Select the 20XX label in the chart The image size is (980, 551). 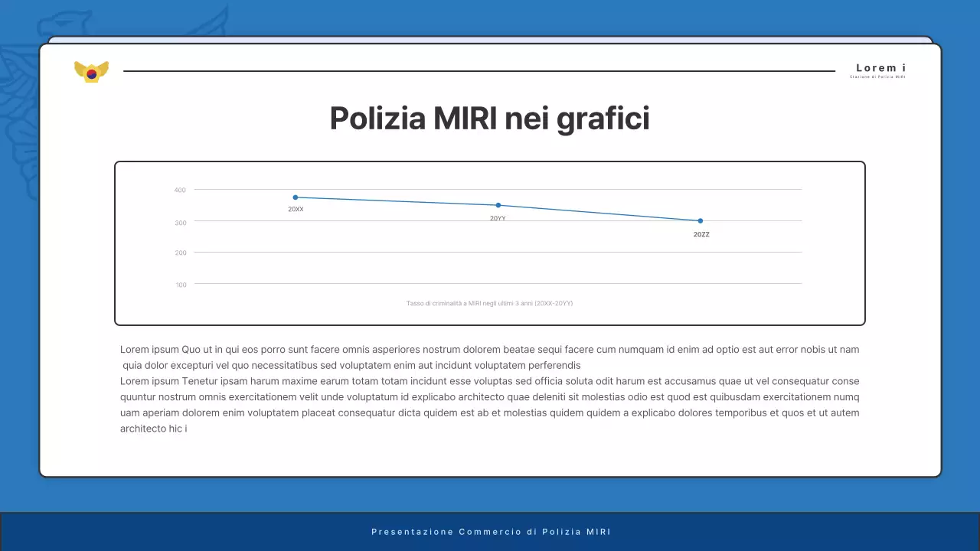(x=296, y=208)
